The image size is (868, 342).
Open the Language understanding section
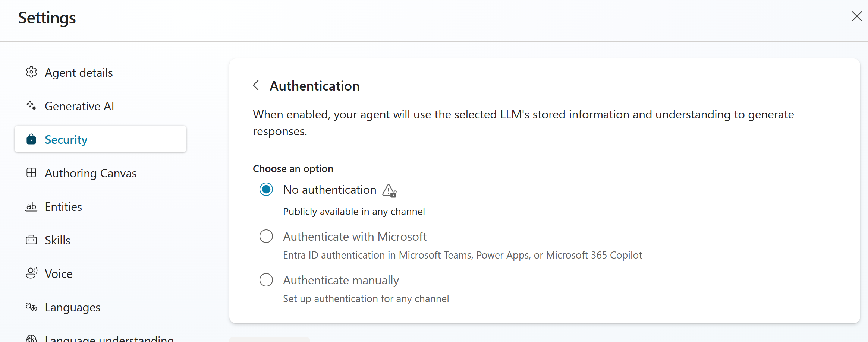click(x=109, y=338)
